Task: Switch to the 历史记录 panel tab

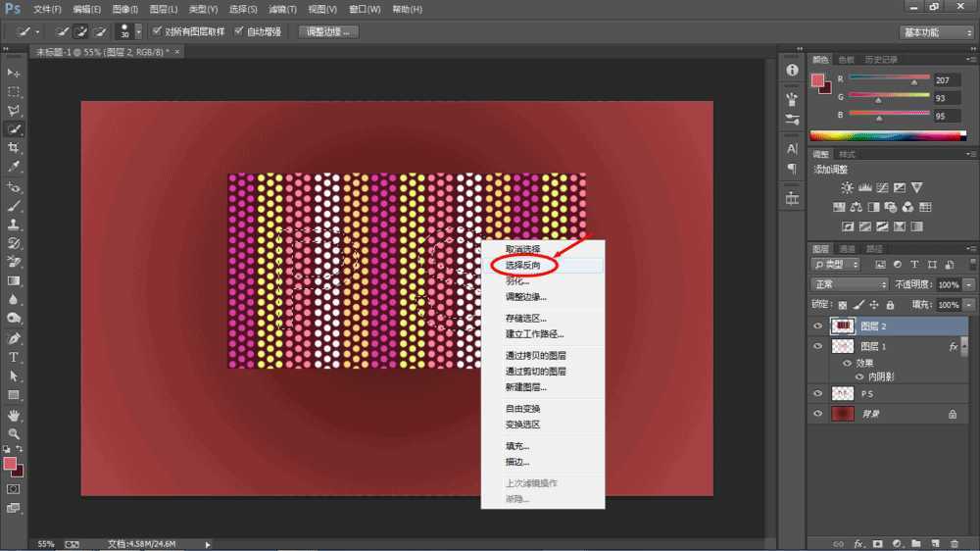Action: click(882, 60)
